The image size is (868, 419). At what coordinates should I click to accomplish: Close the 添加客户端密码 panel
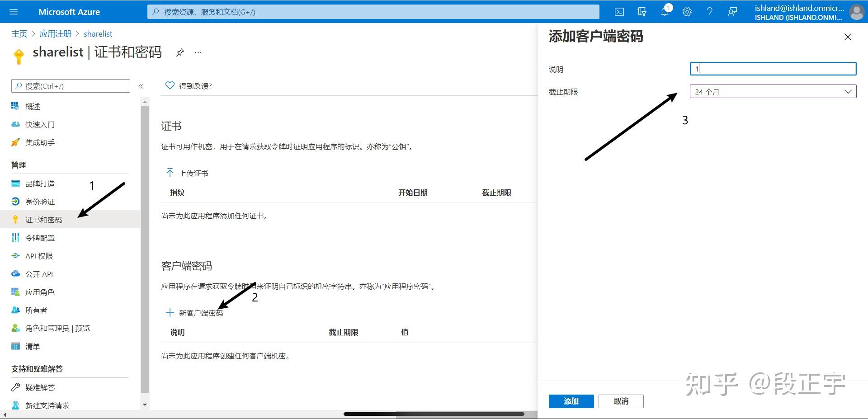[x=848, y=37]
